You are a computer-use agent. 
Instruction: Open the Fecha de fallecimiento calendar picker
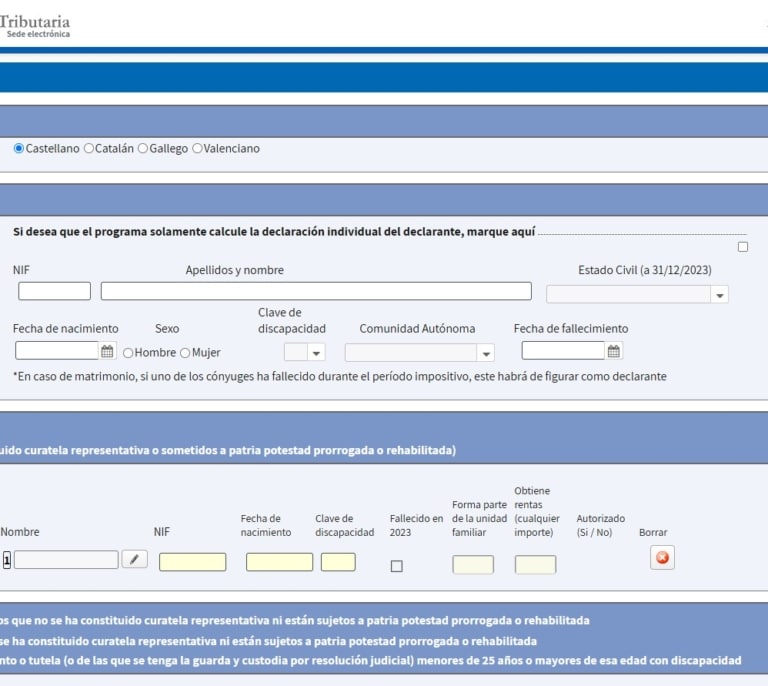tap(614, 351)
